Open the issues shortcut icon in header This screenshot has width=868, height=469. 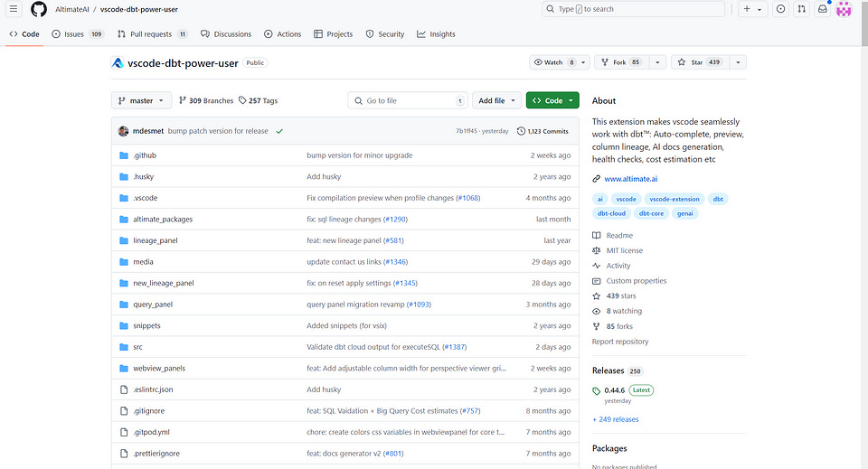tap(780, 9)
